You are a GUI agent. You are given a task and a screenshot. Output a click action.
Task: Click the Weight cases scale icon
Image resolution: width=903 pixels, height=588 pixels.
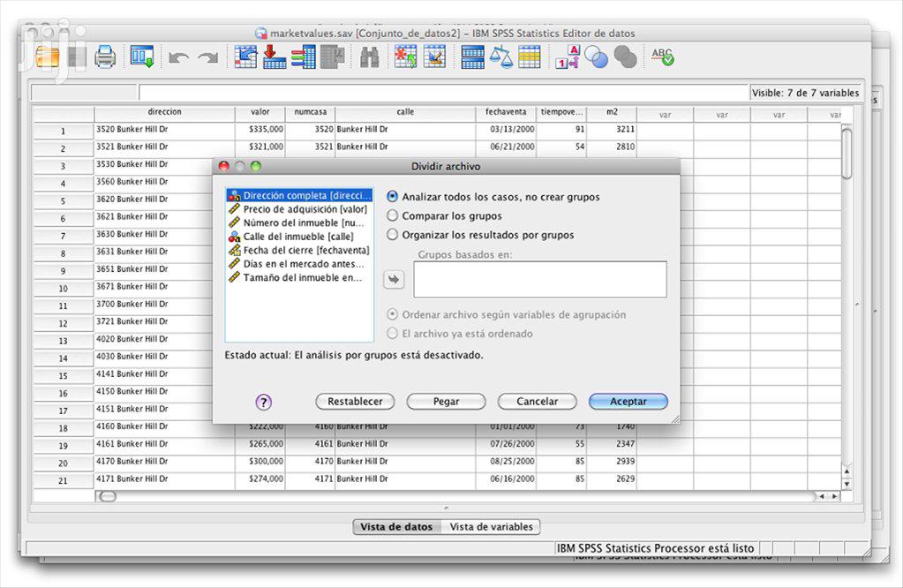tap(501, 57)
